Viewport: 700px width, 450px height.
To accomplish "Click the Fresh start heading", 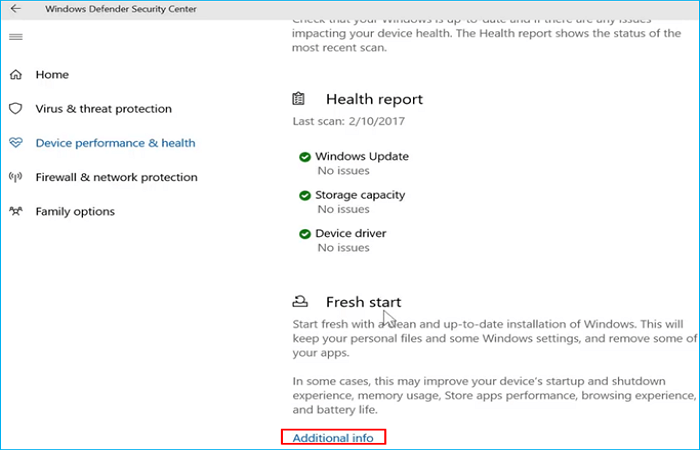I will pyautogui.click(x=363, y=302).
